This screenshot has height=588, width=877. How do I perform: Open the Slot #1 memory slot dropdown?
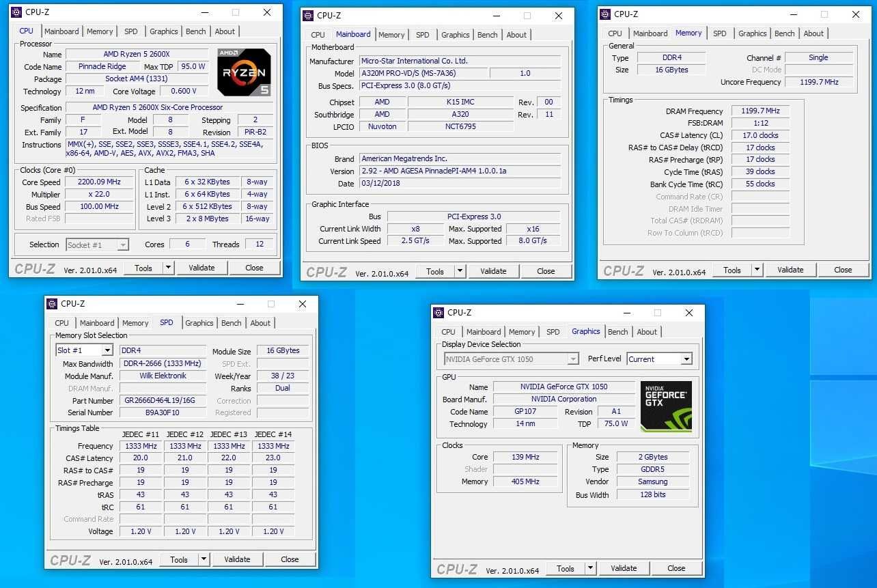tap(107, 350)
